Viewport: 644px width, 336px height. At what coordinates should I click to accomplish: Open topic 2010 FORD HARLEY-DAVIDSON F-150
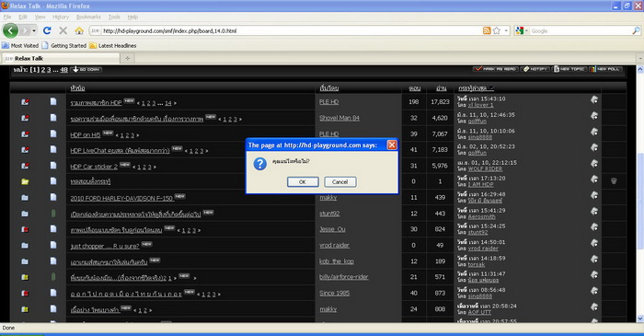(121, 198)
